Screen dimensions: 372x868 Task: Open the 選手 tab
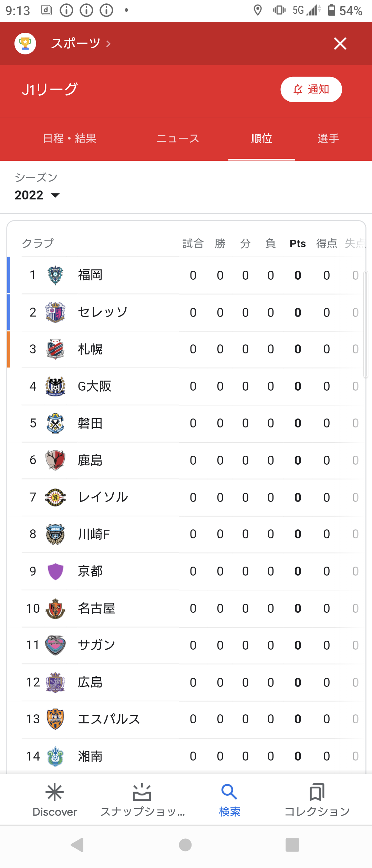click(x=328, y=138)
